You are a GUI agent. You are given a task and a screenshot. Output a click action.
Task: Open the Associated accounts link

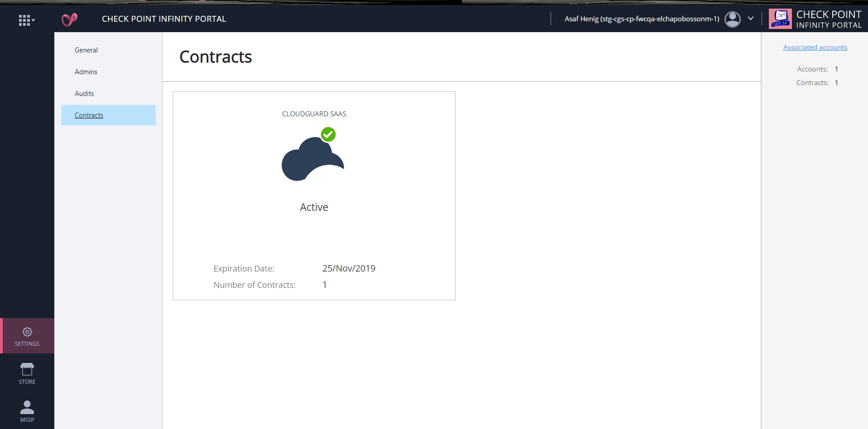(x=815, y=48)
